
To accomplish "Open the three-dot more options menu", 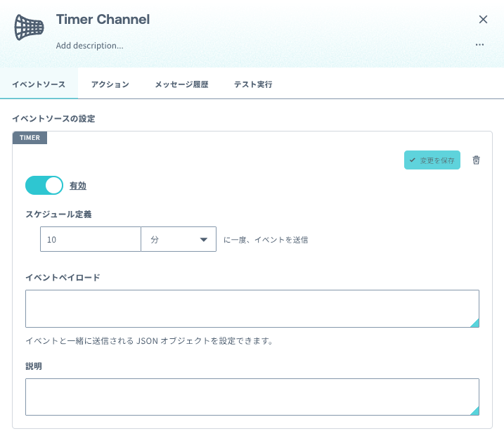I will tap(479, 45).
